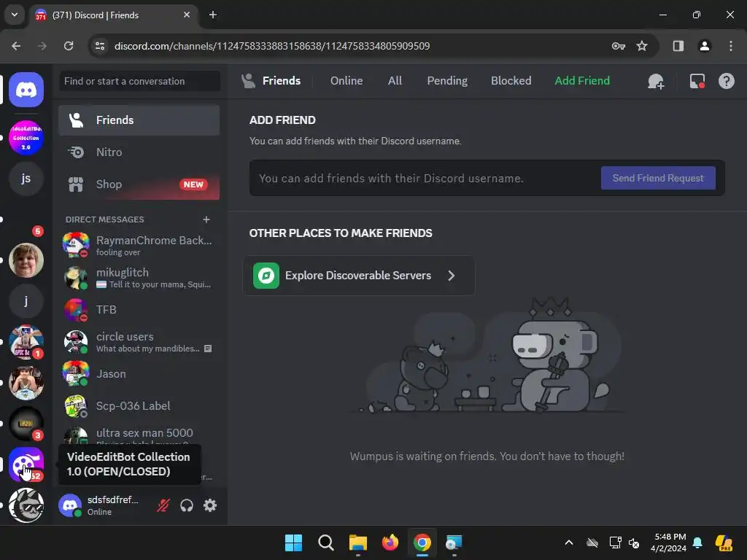Click the Send Friend Request button
Screen dimensions: 747x560
point(658,178)
